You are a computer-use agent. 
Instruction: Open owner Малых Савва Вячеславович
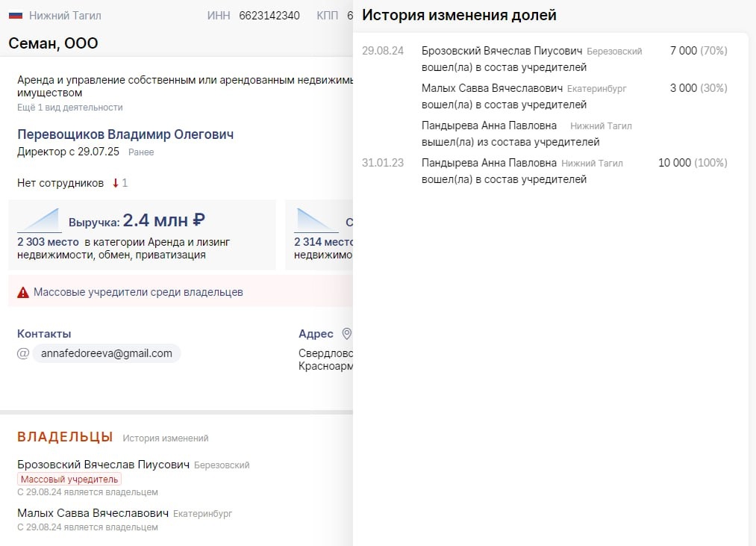click(93, 514)
